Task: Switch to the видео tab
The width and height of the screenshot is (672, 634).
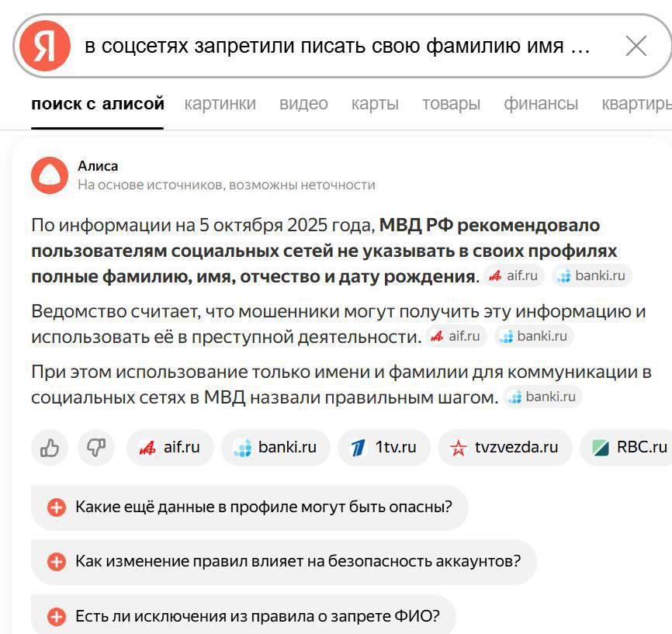Action: [303, 103]
